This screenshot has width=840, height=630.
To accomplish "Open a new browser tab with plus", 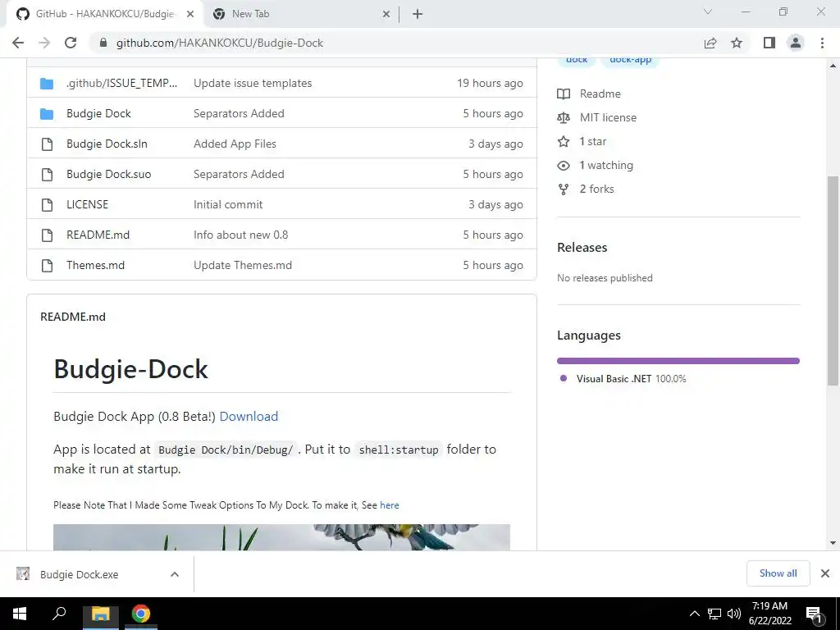I will point(418,14).
